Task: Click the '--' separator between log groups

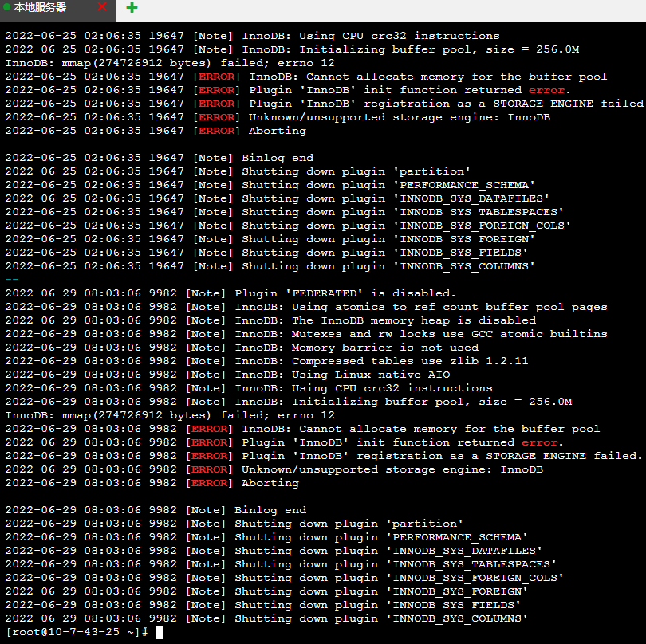Action: 12,279
